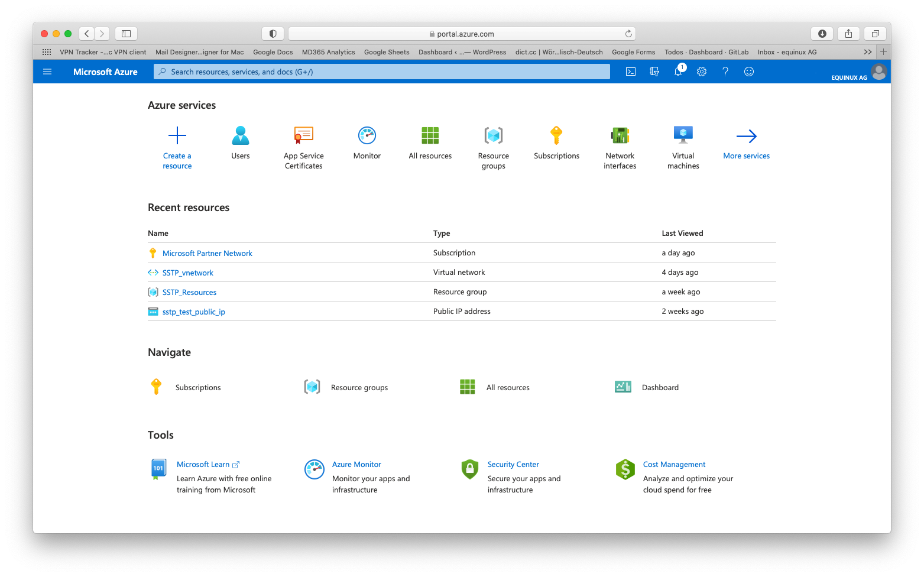Navigate to Dashboard in the Navigate section
924x577 pixels.
point(660,387)
